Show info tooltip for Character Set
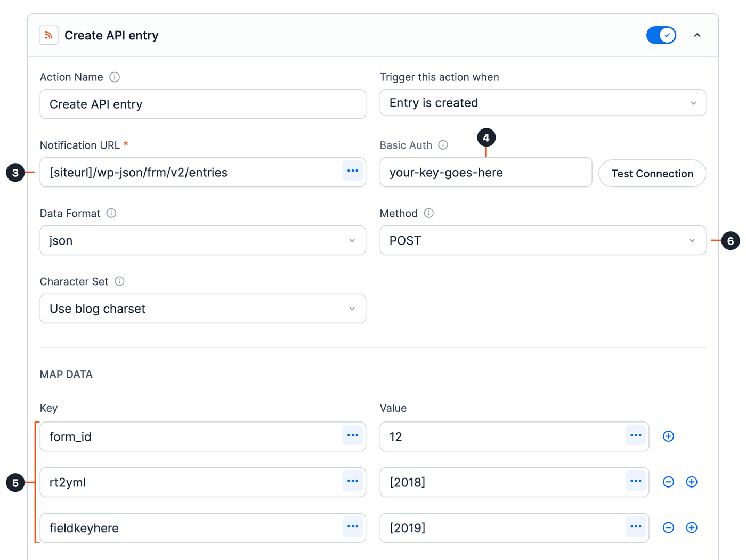 tap(120, 281)
